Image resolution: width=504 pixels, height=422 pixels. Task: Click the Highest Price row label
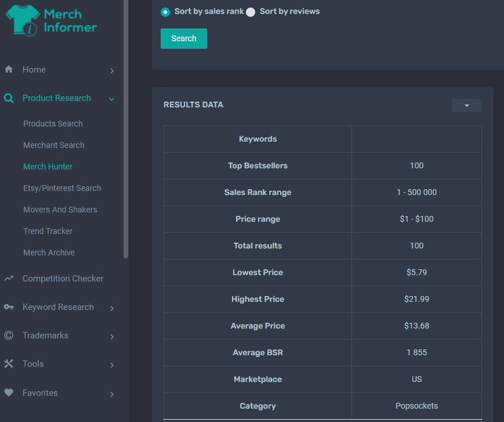[x=258, y=299]
